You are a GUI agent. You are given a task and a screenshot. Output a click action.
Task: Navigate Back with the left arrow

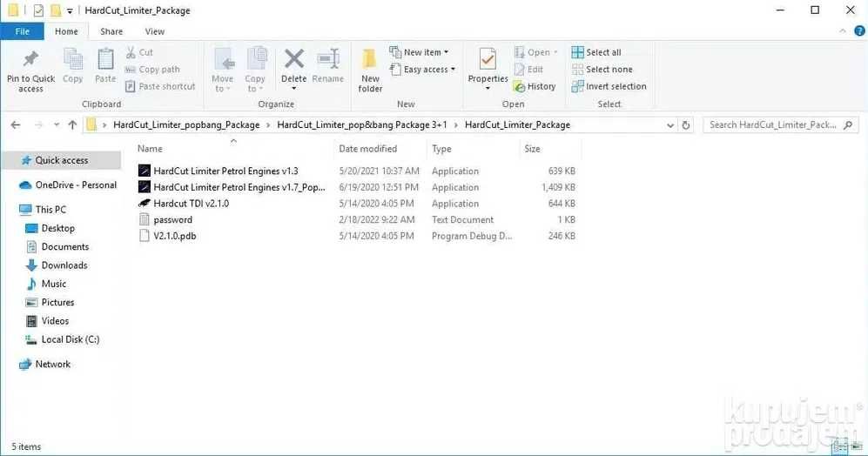coord(16,125)
